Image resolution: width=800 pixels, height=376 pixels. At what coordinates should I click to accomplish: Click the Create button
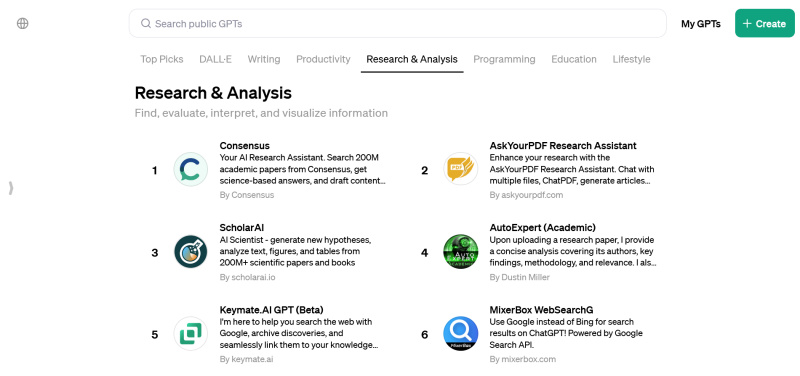coord(764,23)
